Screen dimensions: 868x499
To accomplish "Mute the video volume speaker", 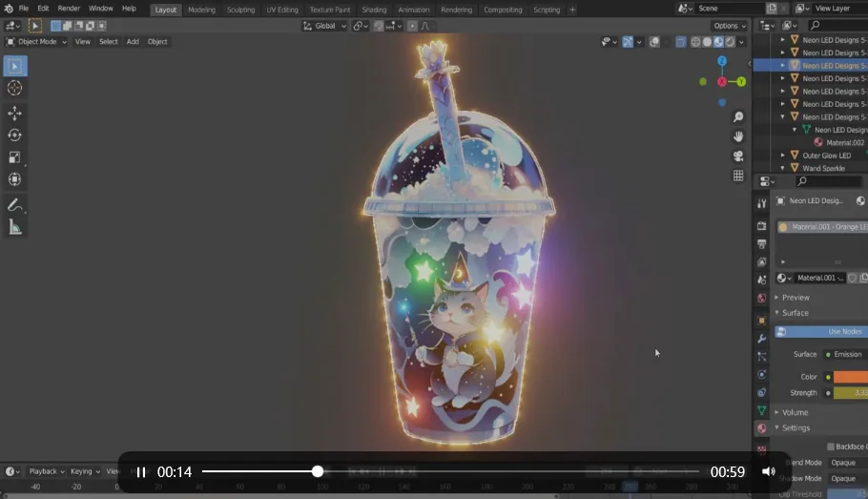I will tap(769, 472).
